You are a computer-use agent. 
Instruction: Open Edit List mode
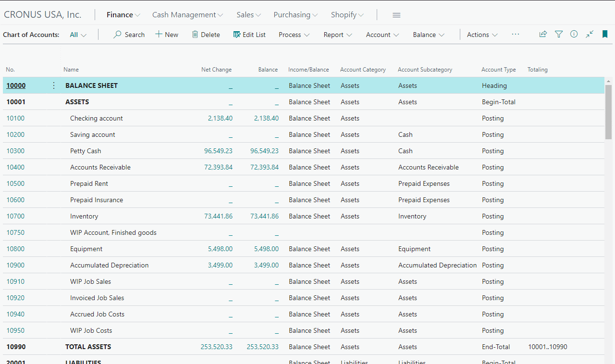pyautogui.click(x=249, y=35)
